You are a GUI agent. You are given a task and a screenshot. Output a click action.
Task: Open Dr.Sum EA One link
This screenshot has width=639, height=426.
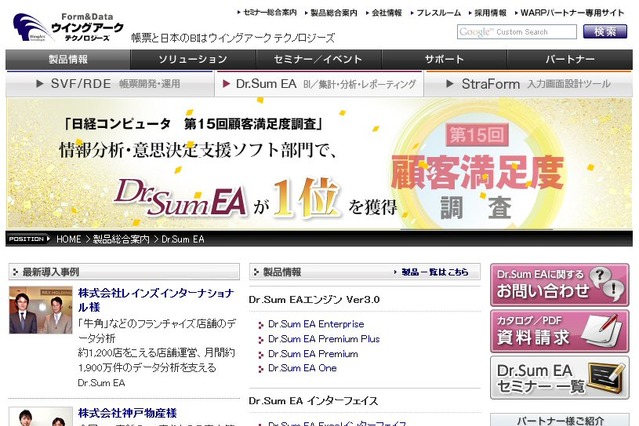tap(302, 368)
